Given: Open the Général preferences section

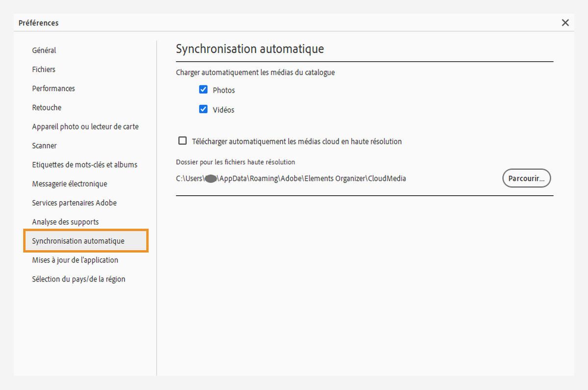Looking at the screenshot, I should 44,50.
